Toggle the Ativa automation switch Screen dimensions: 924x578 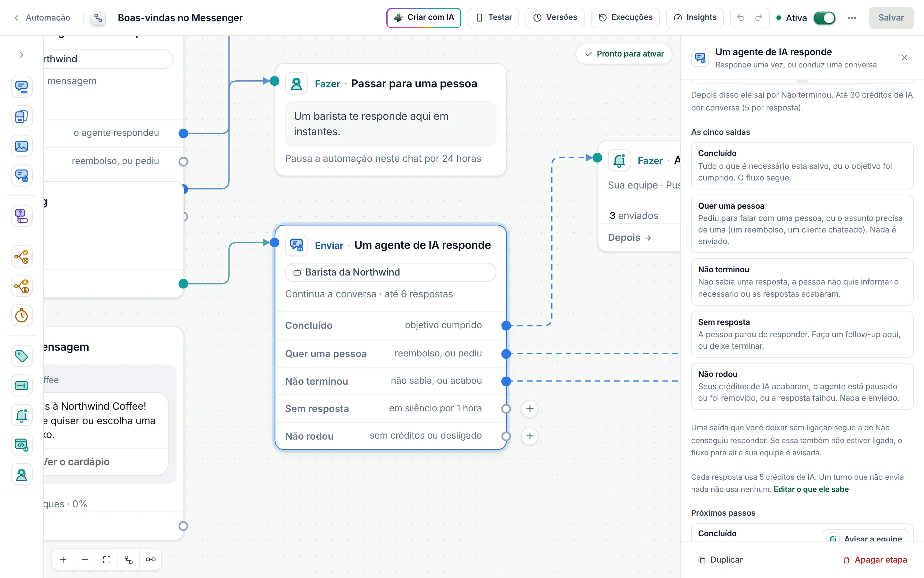tap(824, 18)
